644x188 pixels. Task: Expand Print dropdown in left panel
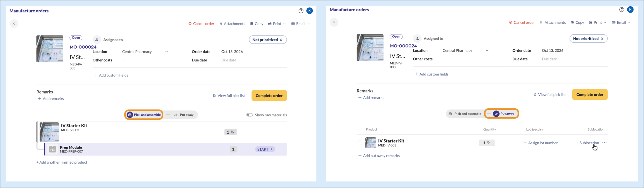tap(277, 24)
